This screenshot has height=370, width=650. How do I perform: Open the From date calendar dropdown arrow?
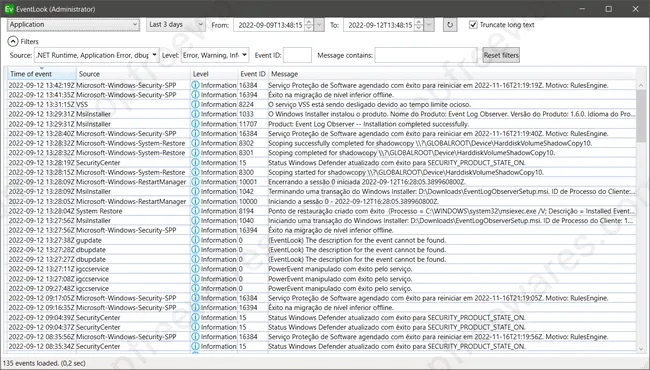click(x=319, y=25)
